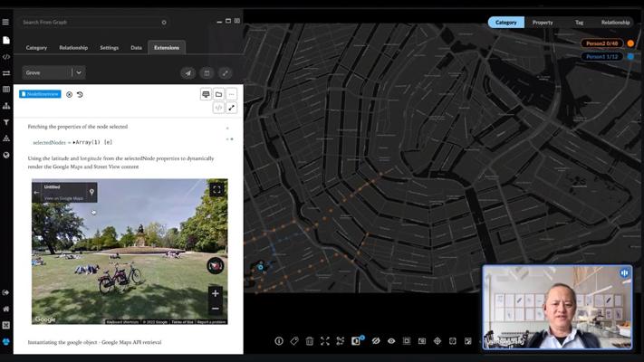The width and height of the screenshot is (644, 362).
Task: Click the tag icon in bottom toolbar
Action: (x=294, y=341)
